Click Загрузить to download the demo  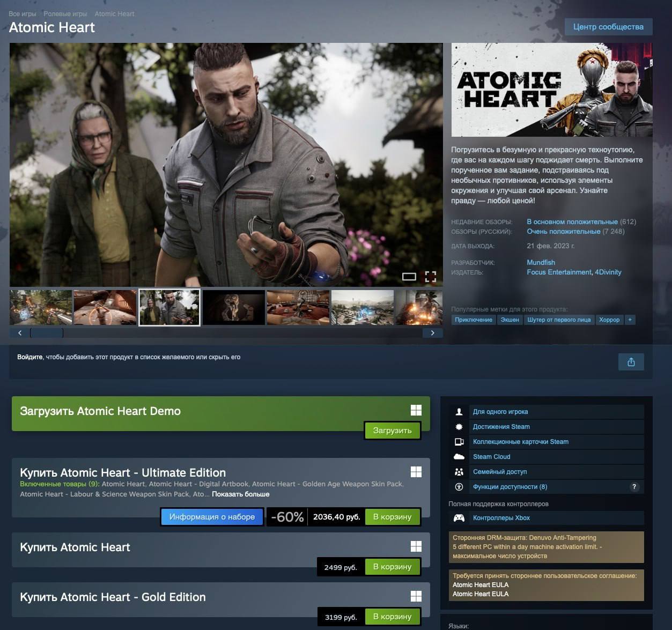pos(392,431)
